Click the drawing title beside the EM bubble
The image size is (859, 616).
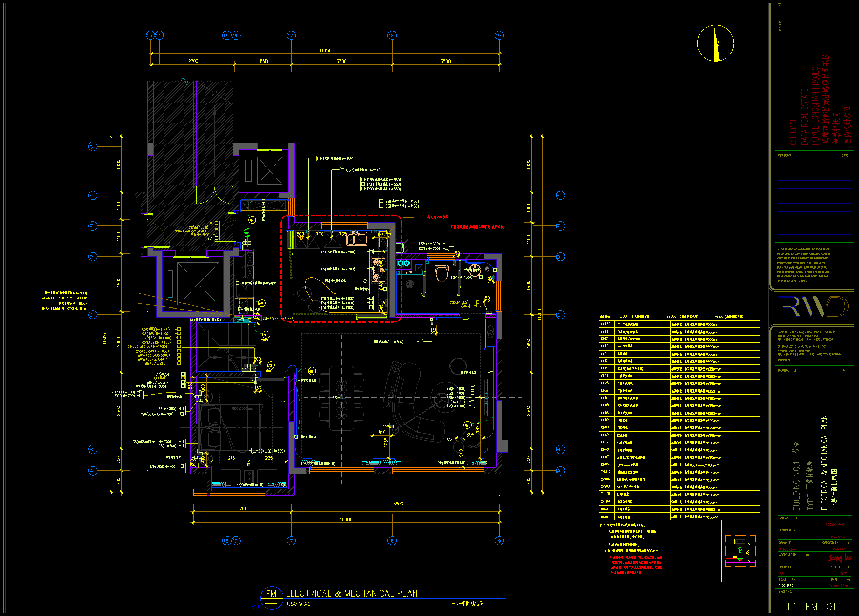pyautogui.click(x=352, y=593)
